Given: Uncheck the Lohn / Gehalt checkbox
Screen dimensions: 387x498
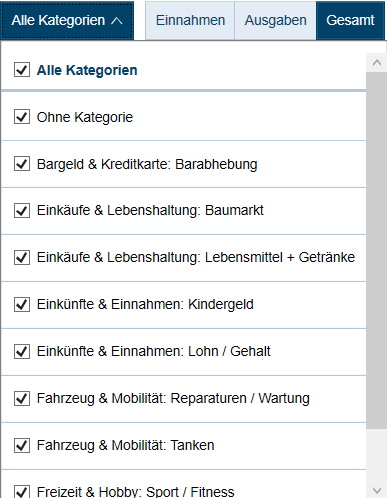Looking at the screenshot, I should click(x=22, y=352).
